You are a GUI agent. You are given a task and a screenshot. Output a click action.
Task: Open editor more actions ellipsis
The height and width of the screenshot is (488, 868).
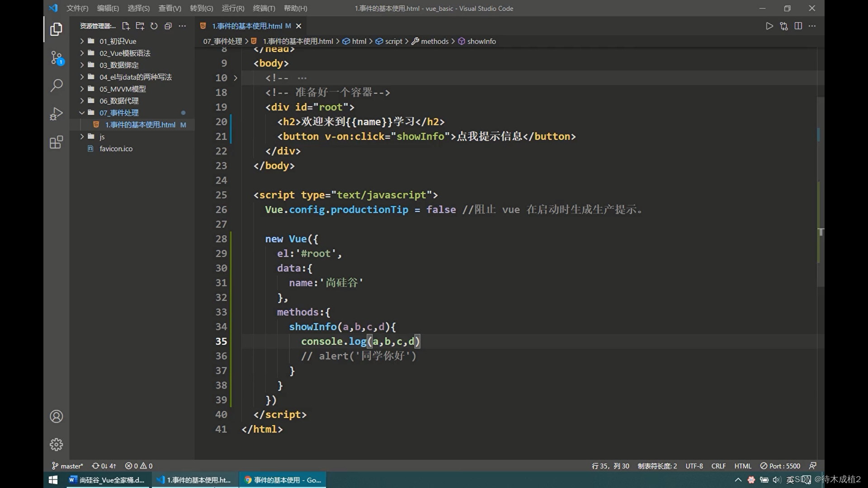(812, 26)
